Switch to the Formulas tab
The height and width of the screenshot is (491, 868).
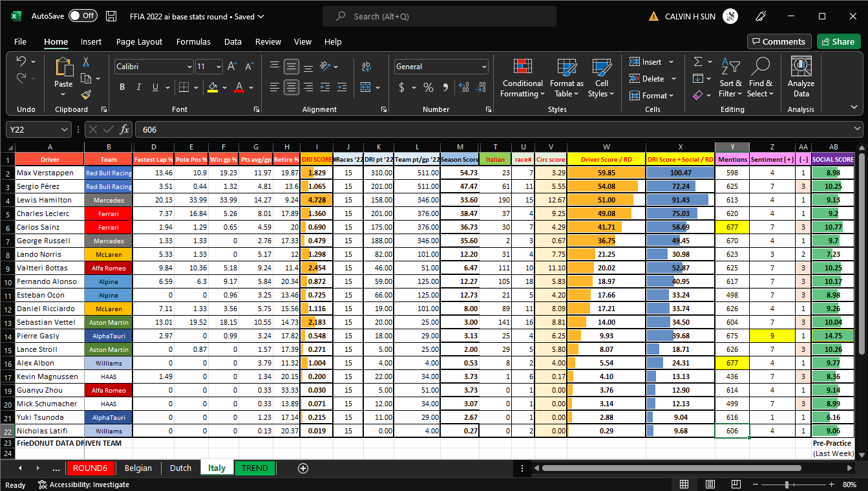pos(193,41)
